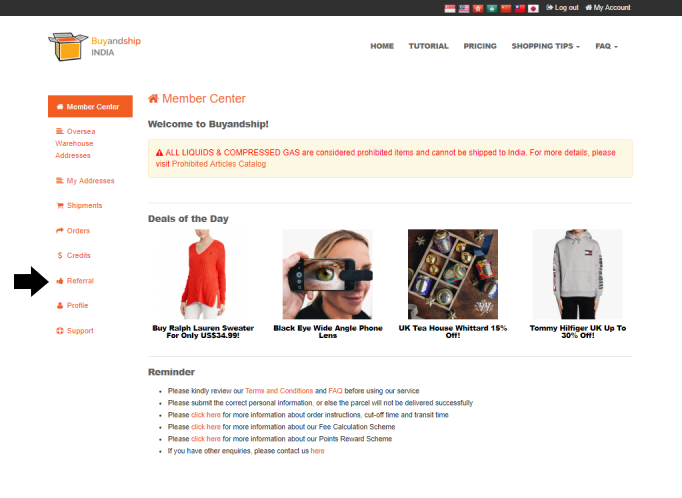Select the Member Center sidebar tab
Screen dimensions: 682x498
coord(90,107)
